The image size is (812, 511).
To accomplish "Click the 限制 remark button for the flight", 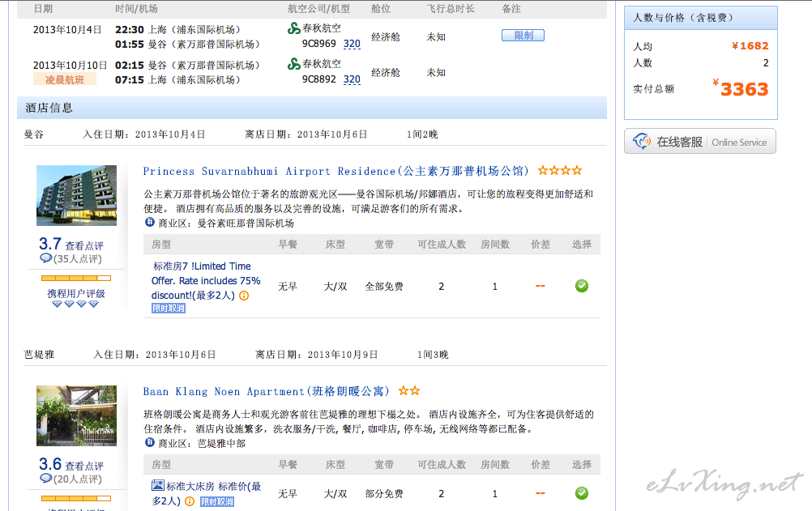I will pos(523,35).
